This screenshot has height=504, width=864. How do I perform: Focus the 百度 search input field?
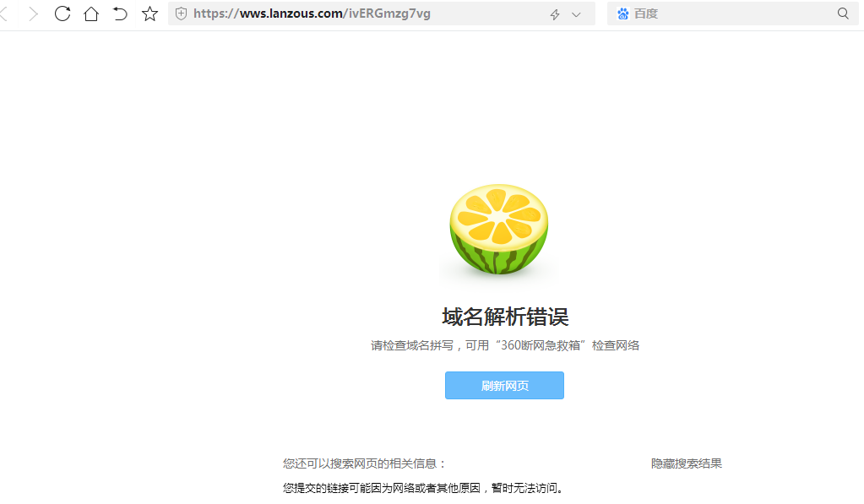(x=732, y=14)
